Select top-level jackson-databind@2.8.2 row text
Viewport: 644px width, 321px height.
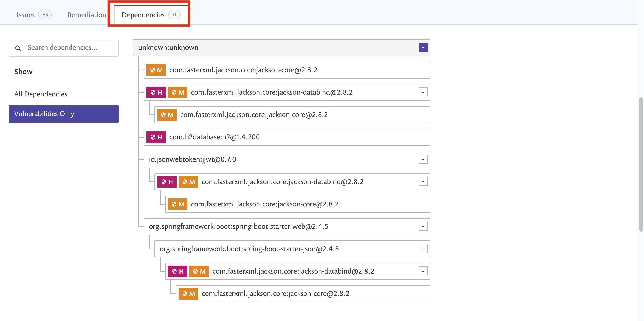(272, 92)
